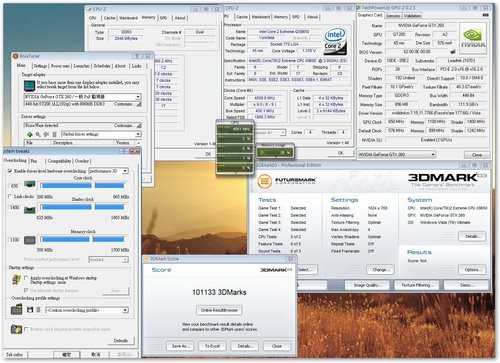Switch to the Sensors tab in GPU-Z

pyautogui.click(x=393, y=16)
